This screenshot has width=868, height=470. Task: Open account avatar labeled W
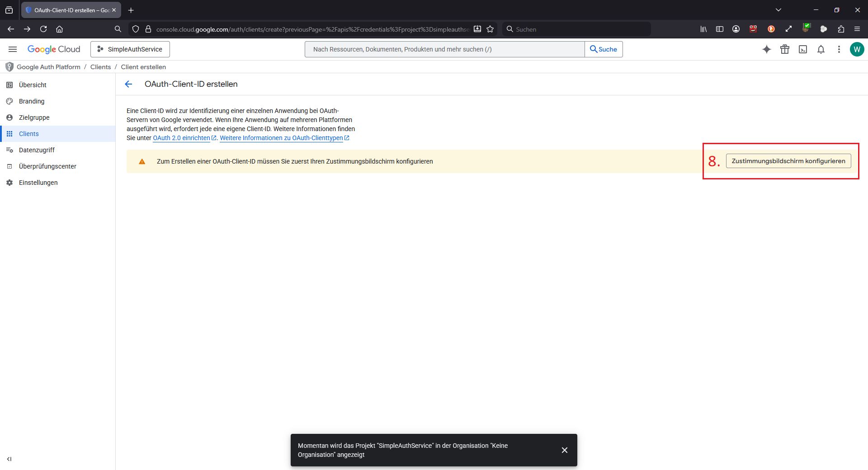click(x=857, y=49)
